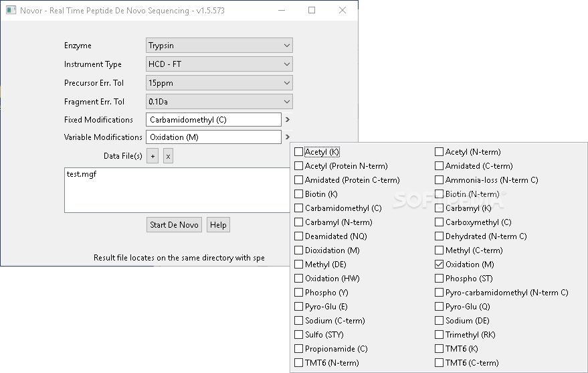Select Dioxidation (M) checkbox
Viewport: 588px width, 373px height.
298,250
